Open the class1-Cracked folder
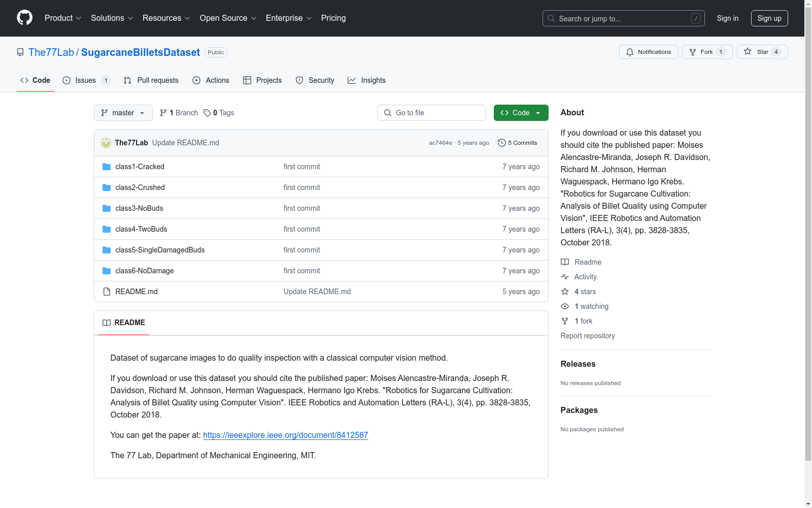812x508 pixels. [140, 167]
